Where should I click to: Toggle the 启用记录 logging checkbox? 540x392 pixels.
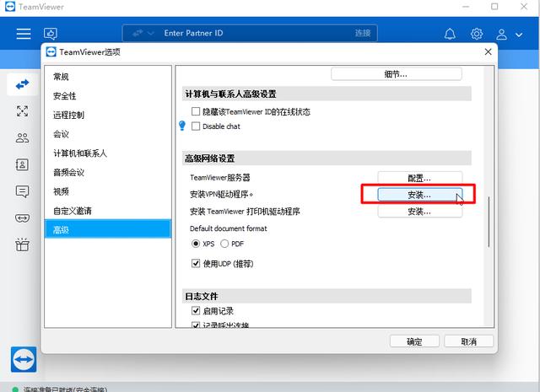(x=196, y=311)
